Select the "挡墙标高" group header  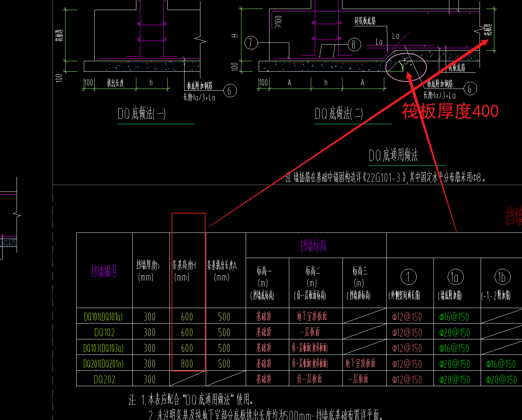pyautogui.click(x=313, y=246)
